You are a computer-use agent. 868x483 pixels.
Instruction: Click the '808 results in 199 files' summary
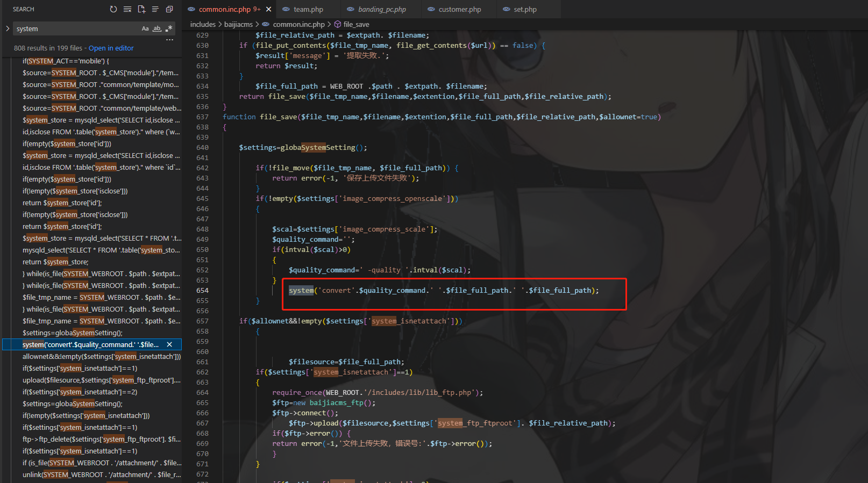[x=48, y=48]
